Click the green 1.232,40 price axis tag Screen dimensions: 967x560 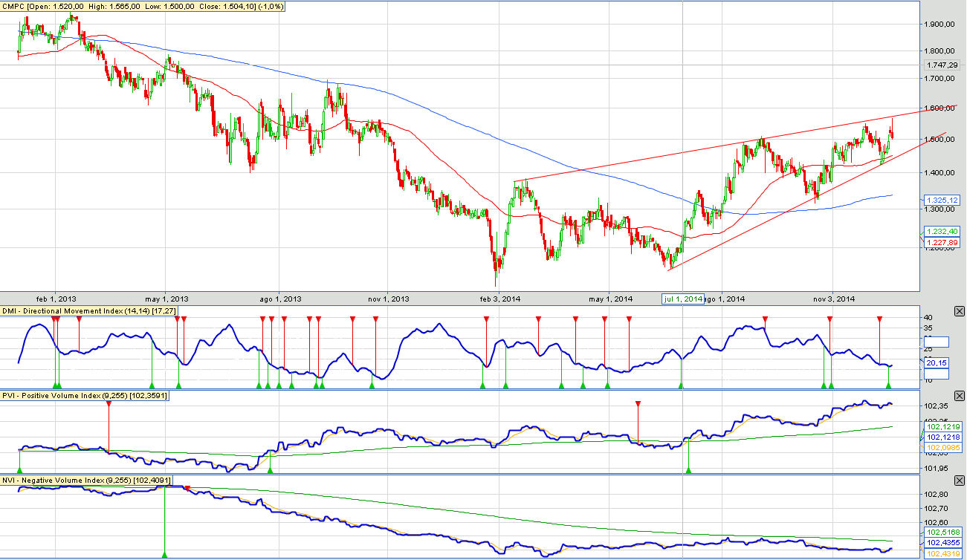[941, 232]
